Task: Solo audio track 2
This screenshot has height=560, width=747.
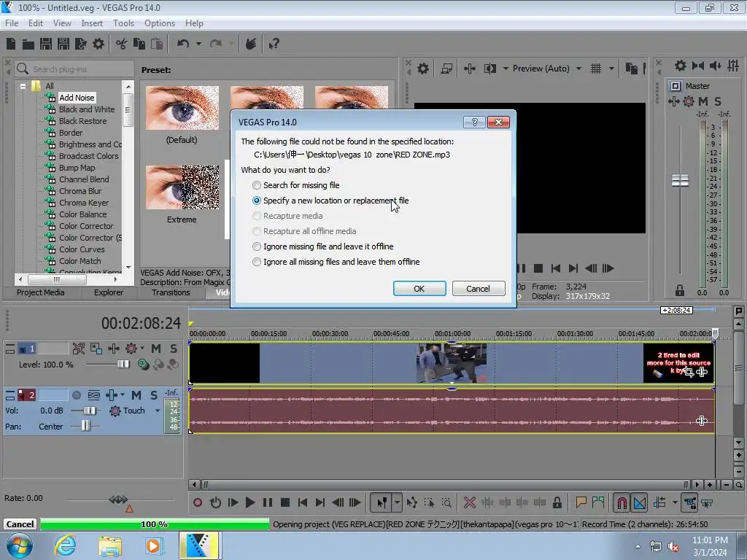Action: click(153, 395)
